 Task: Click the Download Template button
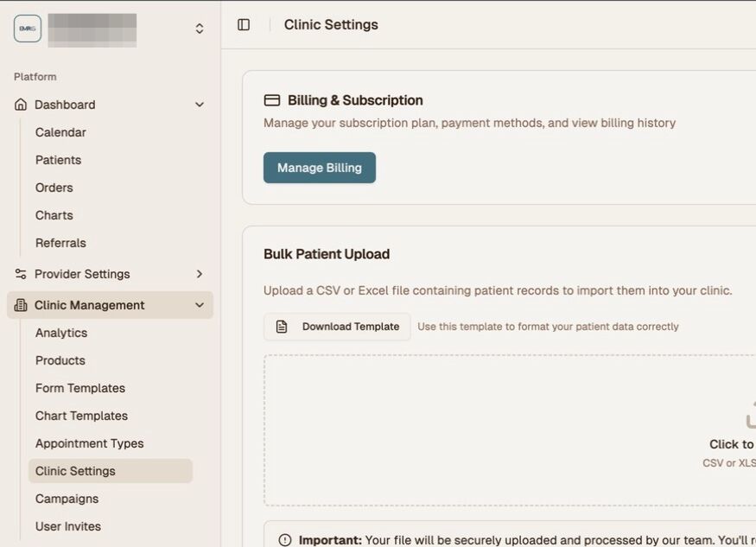[x=337, y=327]
